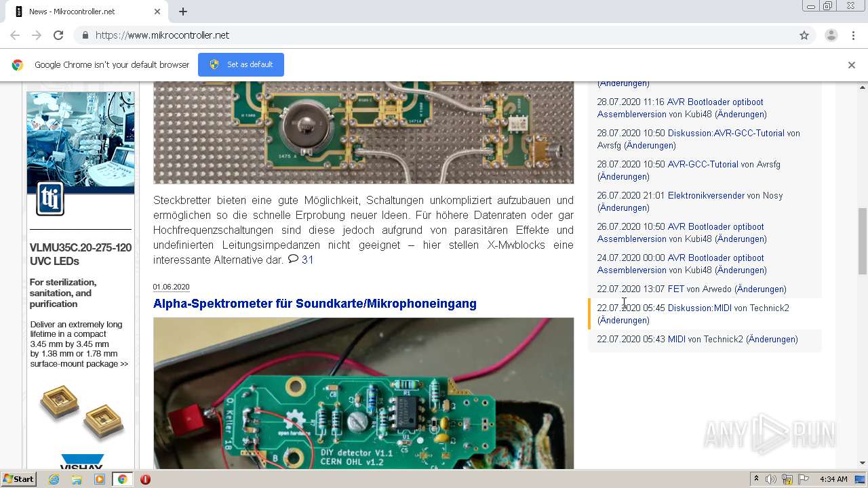Open the Alpha-Spektrometer für Soundkarte article title
Image resolution: width=868 pixels, height=488 pixels.
315,304
